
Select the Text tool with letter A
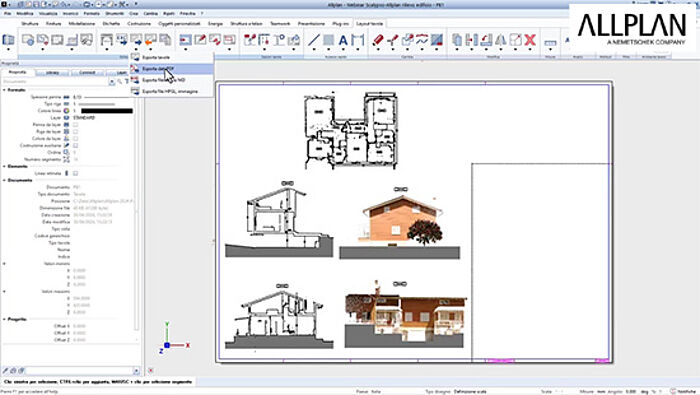(343, 40)
